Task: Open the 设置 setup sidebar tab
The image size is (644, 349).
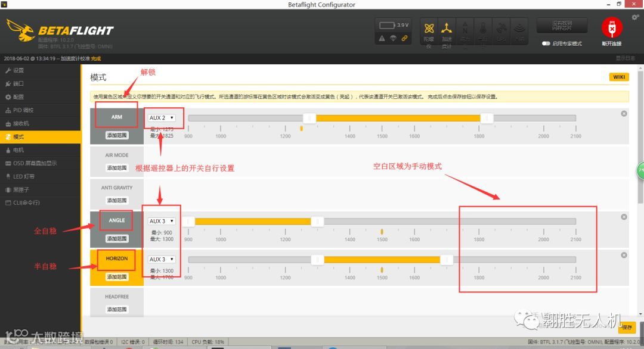Action: point(41,70)
